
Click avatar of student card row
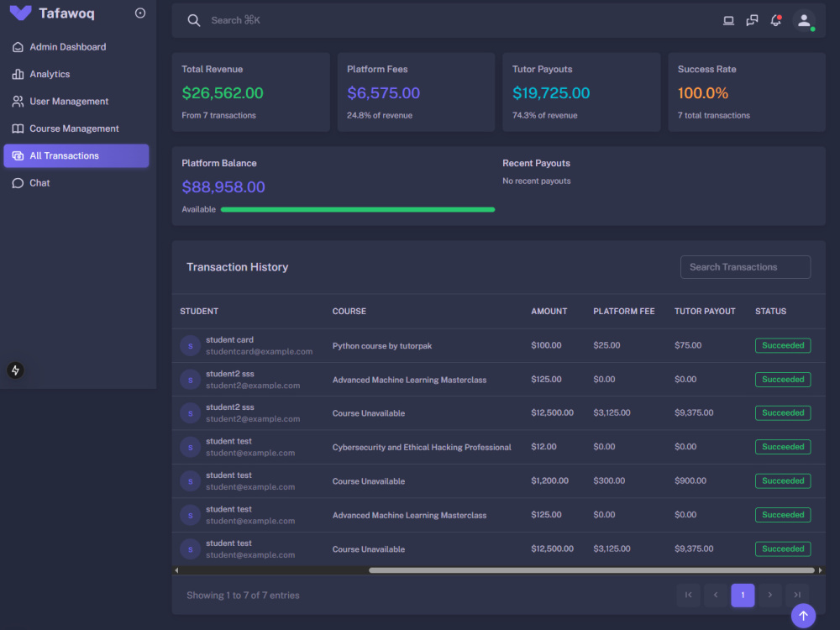click(x=190, y=345)
